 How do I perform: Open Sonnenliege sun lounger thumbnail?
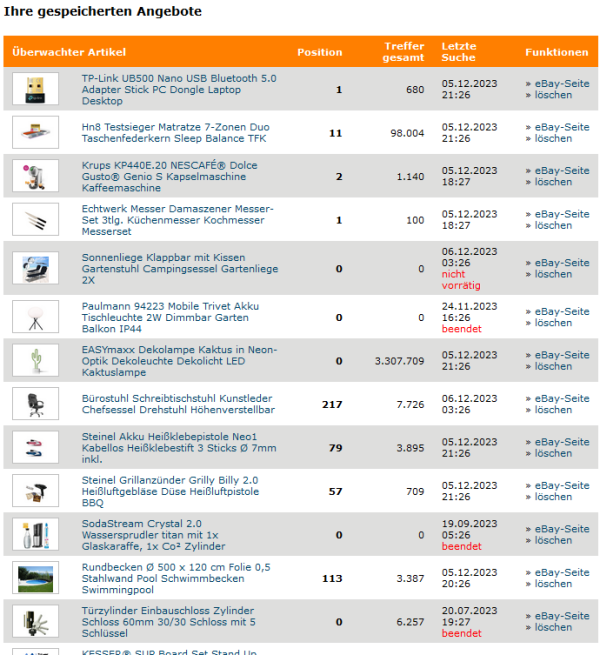click(36, 268)
